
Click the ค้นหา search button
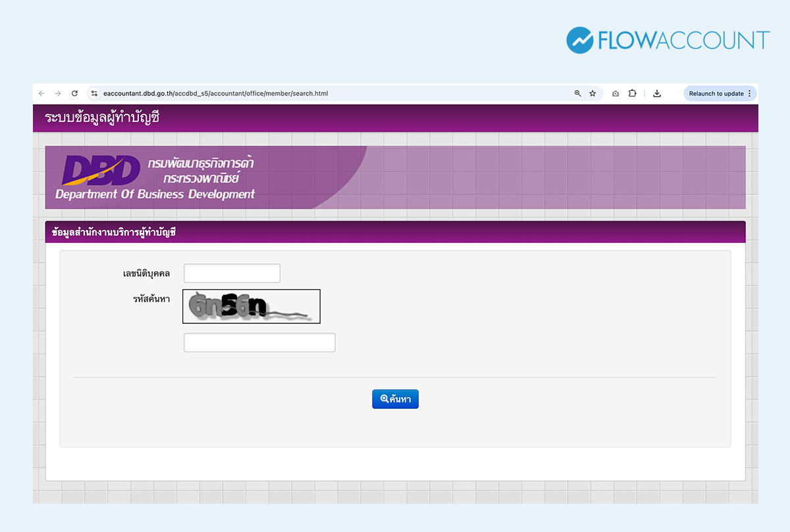pos(395,399)
